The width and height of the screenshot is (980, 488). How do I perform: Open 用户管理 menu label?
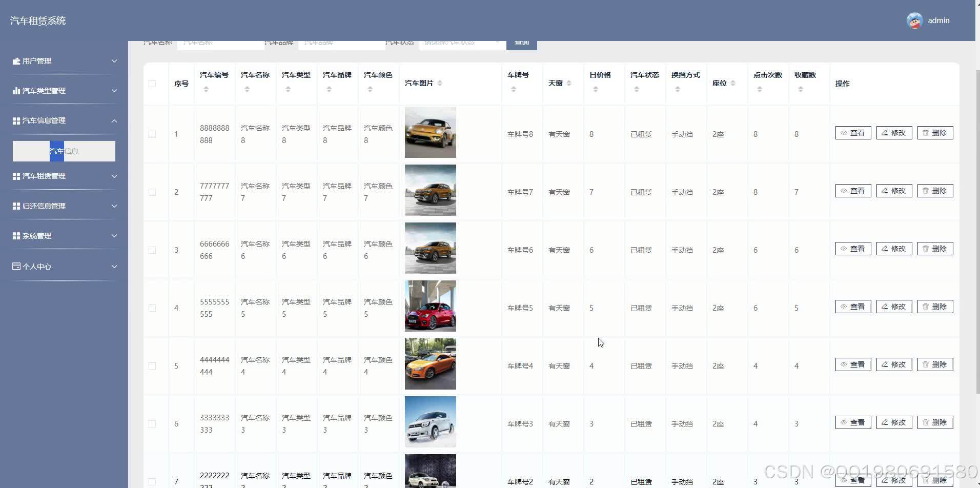[37, 61]
